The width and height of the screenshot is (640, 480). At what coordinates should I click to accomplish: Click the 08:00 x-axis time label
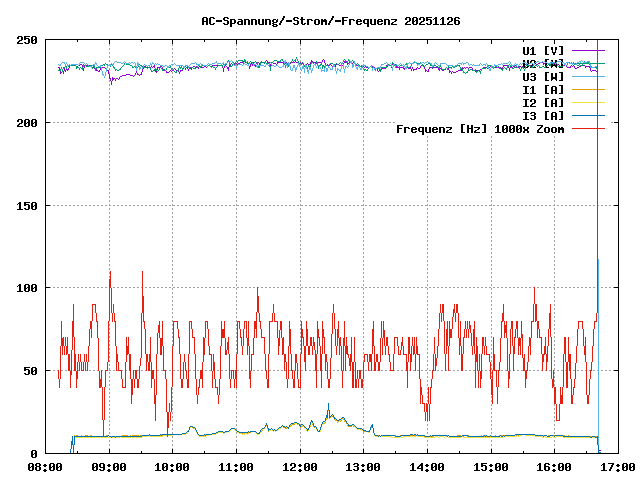pos(45,467)
